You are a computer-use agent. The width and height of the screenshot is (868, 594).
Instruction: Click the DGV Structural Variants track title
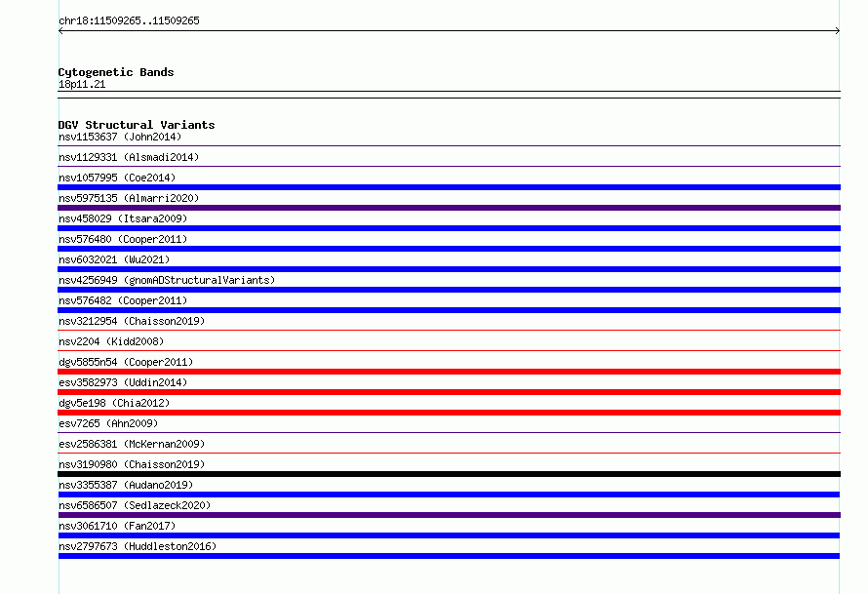137,125
